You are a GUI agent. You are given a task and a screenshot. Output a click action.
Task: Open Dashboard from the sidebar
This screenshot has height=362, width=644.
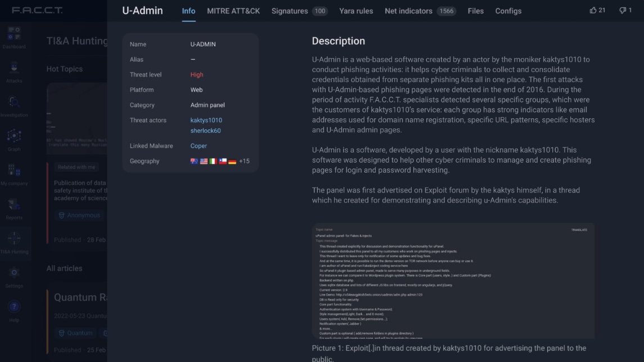14,34
